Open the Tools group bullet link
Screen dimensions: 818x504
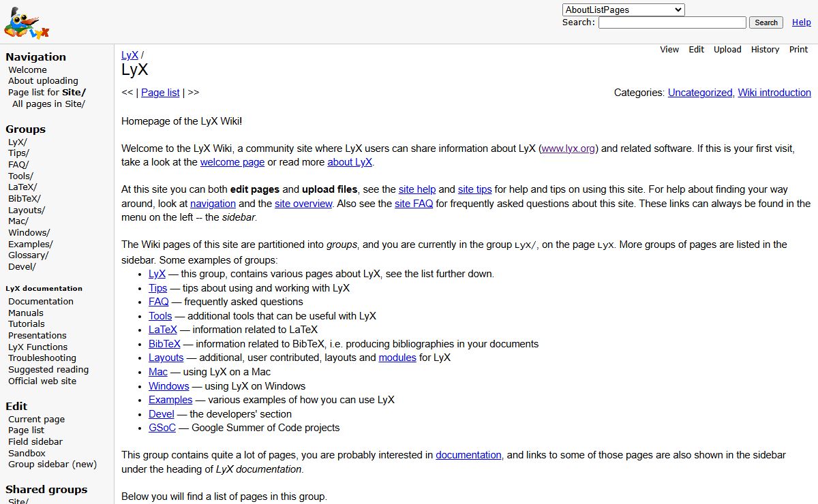click(x=160, y=316)
